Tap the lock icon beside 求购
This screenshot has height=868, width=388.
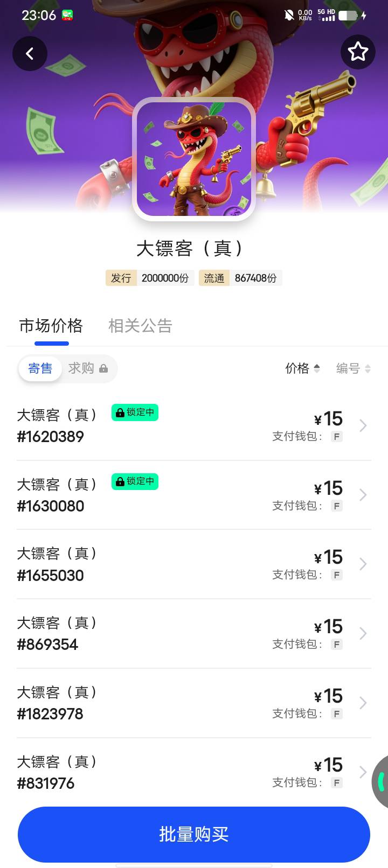103,369
